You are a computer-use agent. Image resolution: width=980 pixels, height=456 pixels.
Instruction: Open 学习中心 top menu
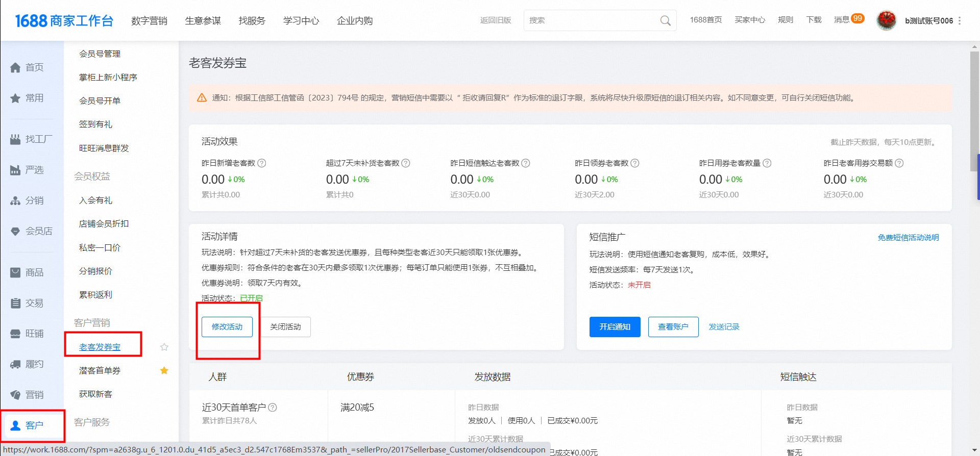[x=301, y=20]
